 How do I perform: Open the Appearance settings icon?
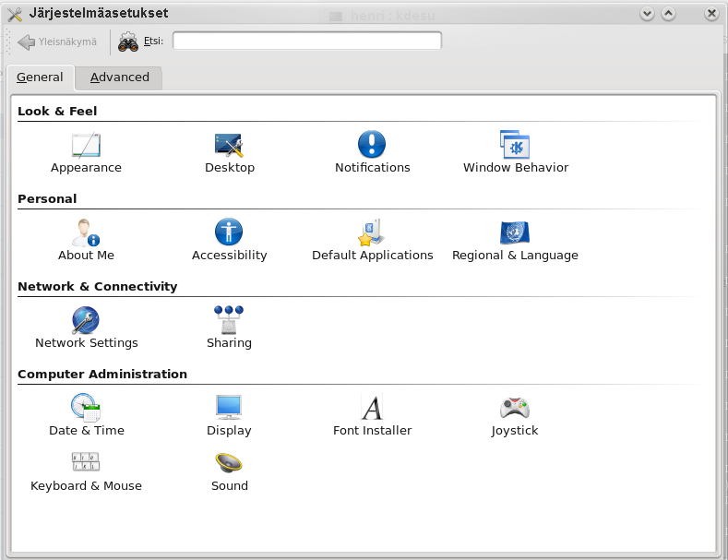coord(86,146)
